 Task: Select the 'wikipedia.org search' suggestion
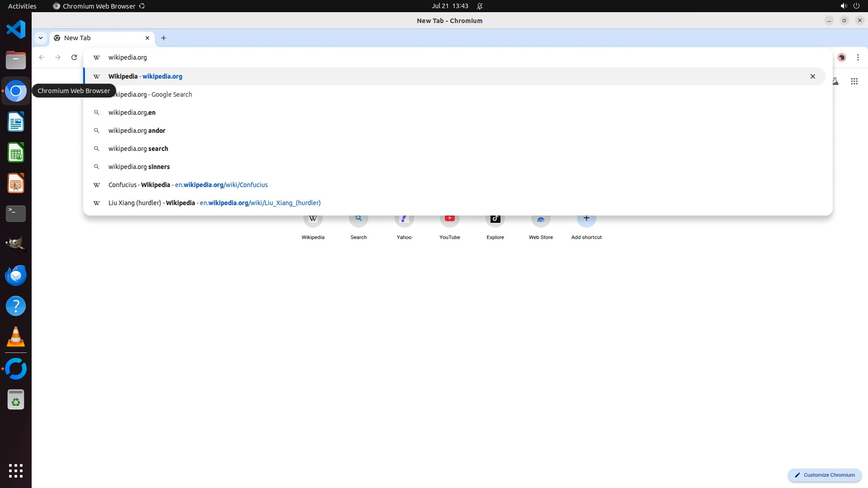pos(138,149)
